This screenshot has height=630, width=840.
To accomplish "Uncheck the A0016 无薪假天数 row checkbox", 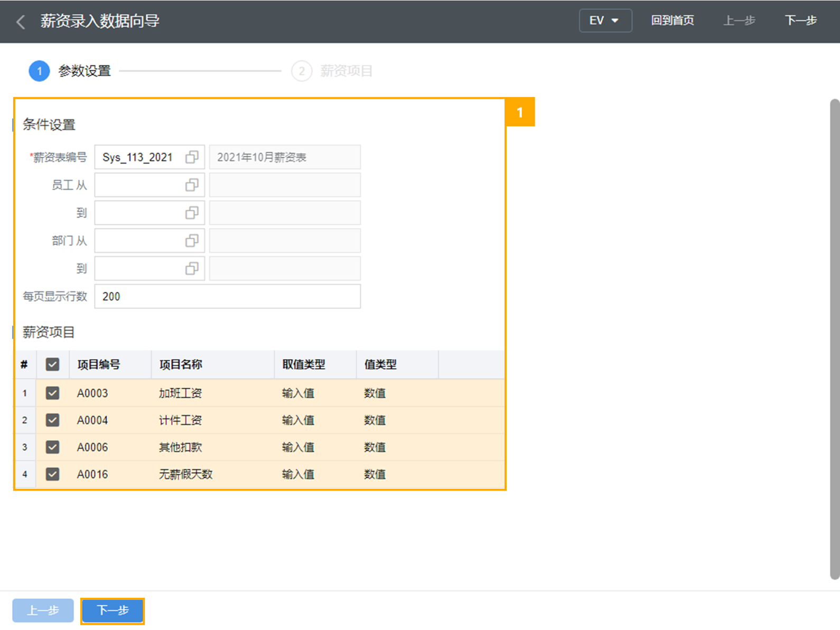I will [52, 474].
